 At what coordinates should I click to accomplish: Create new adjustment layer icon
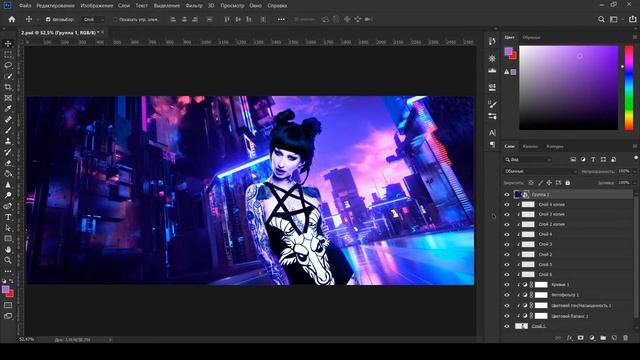(x=592, y=338)
